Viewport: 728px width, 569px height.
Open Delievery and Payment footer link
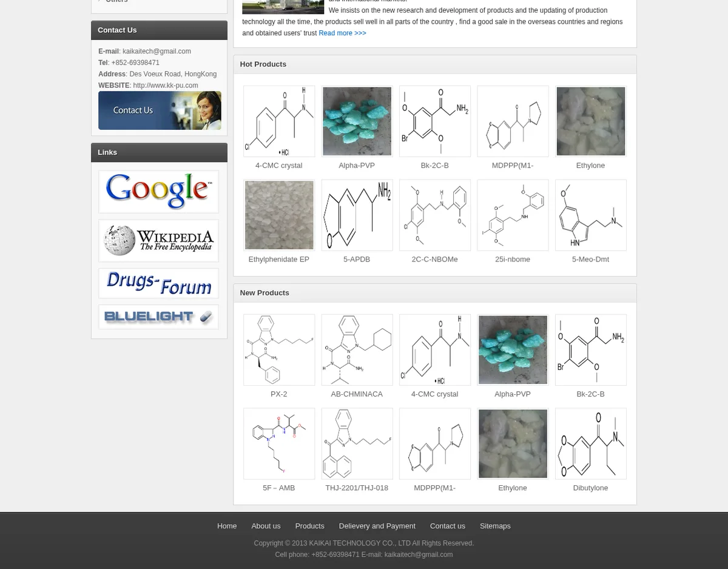coord(377,526)
